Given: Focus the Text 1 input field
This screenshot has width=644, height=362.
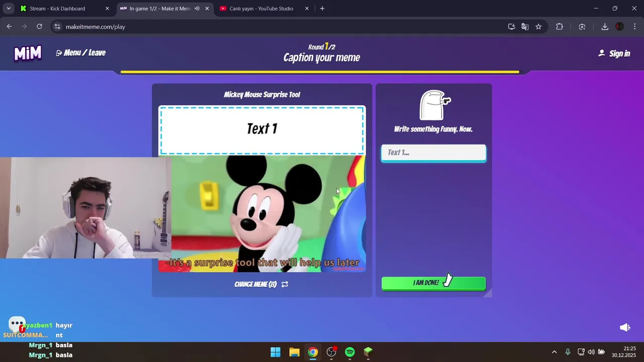Looking at the screenshot, I should (x=433, y=153).
